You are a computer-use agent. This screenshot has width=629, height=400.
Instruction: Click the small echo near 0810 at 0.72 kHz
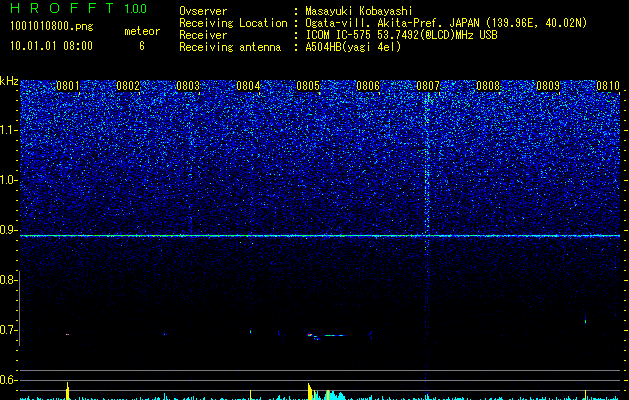585,320
